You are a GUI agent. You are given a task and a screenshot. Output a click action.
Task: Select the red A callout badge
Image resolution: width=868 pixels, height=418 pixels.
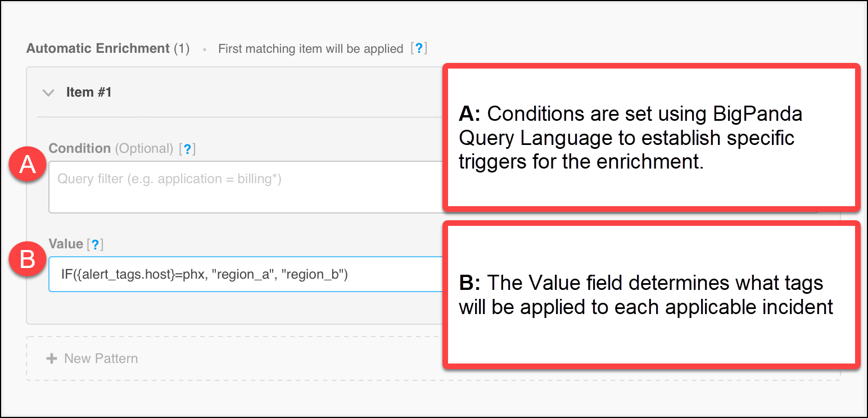[27, 164]
